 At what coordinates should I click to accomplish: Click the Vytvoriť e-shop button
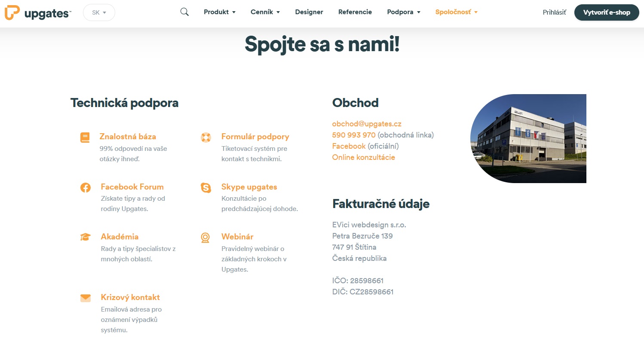coord(607,12)
